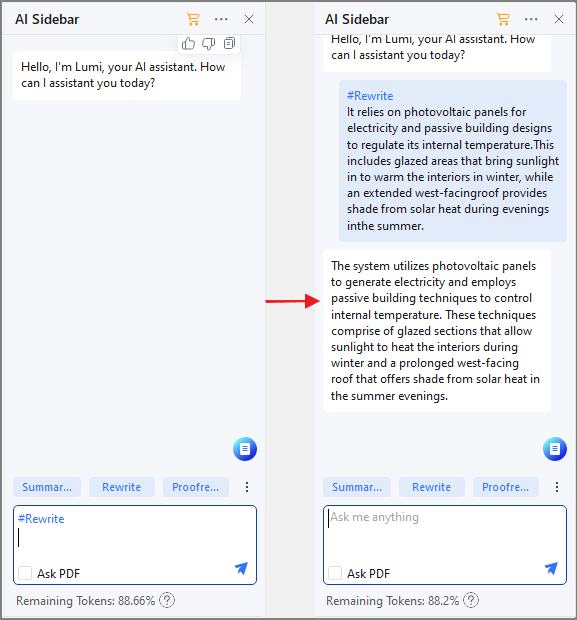Open Remaining Tokens 88.2% help icon

pos(471,600)
